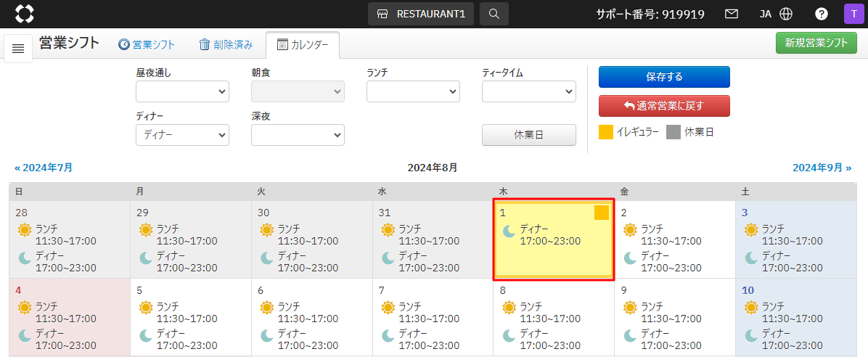Click the sun icon on August 10 lunch

tap(751, 307)
